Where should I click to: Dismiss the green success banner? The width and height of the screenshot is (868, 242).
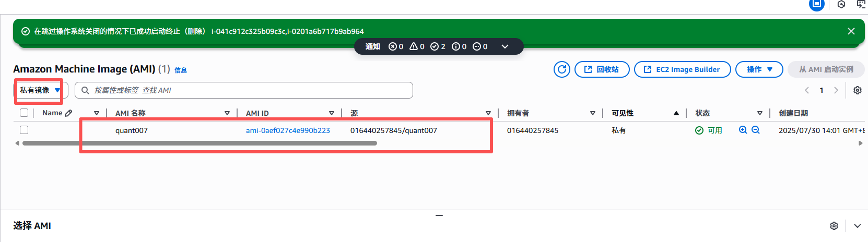[x=851, y=31]
